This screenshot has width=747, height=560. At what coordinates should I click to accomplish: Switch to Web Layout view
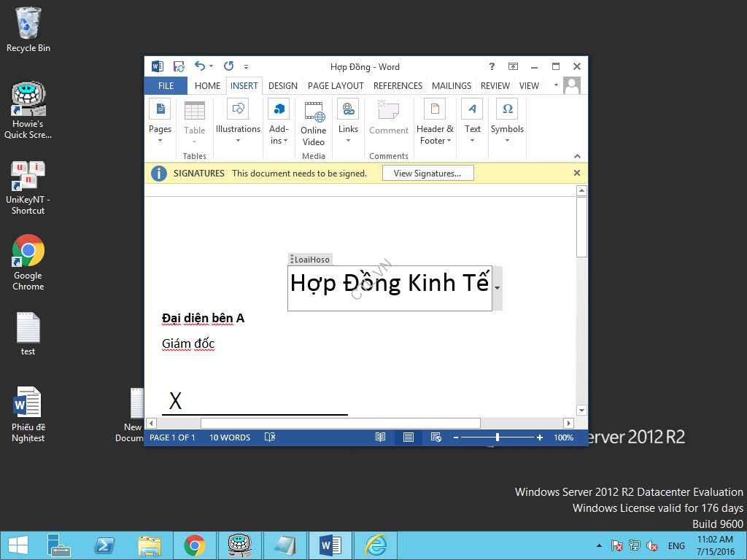point(436,437)
